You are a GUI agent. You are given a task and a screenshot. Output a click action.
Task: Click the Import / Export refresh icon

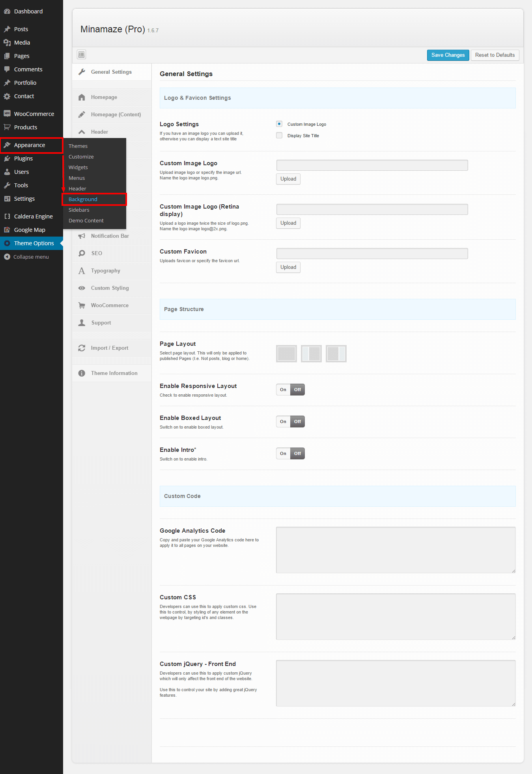[x=82, y=348]
